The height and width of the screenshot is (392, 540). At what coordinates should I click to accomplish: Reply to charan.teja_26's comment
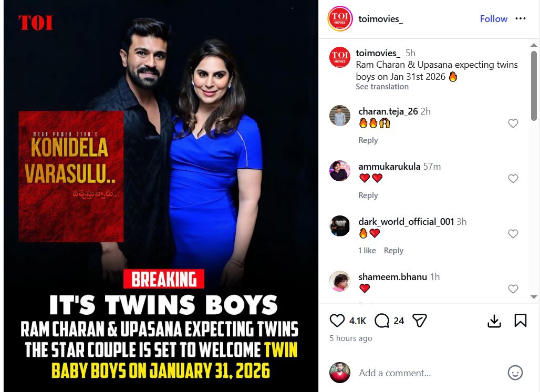368,140
